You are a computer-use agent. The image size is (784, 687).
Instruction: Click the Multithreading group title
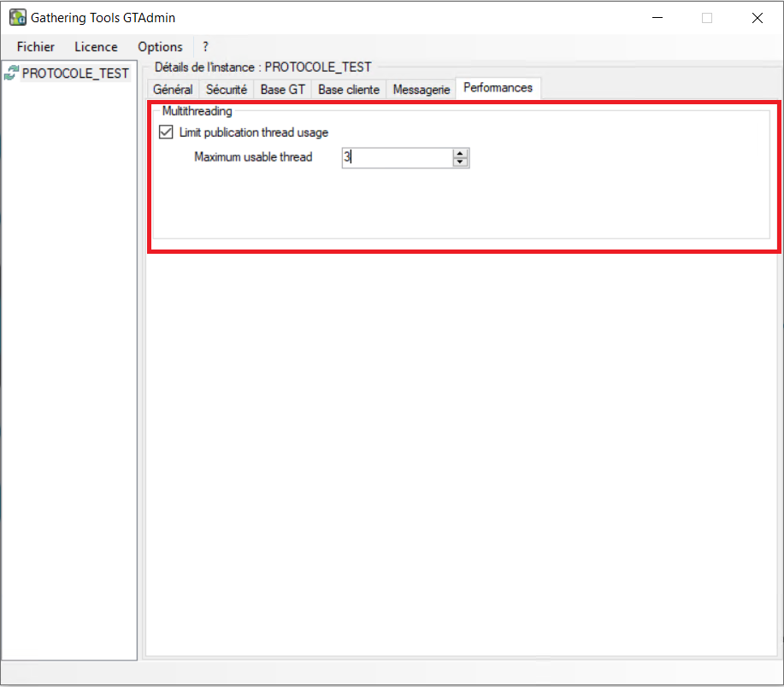197,111
